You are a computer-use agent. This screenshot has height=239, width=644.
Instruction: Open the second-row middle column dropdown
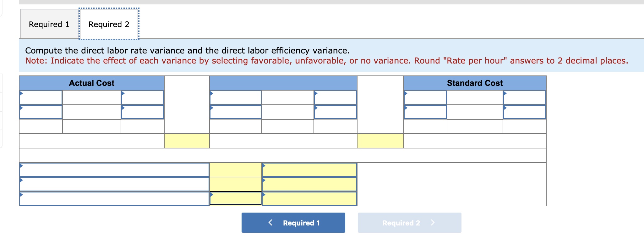click(236, 112)
